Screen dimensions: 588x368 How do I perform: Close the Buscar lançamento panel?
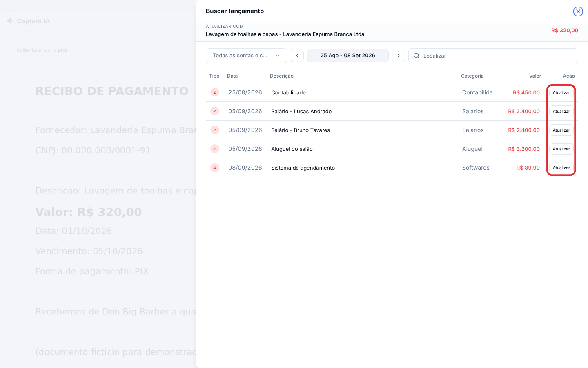[x=578, y=11]
